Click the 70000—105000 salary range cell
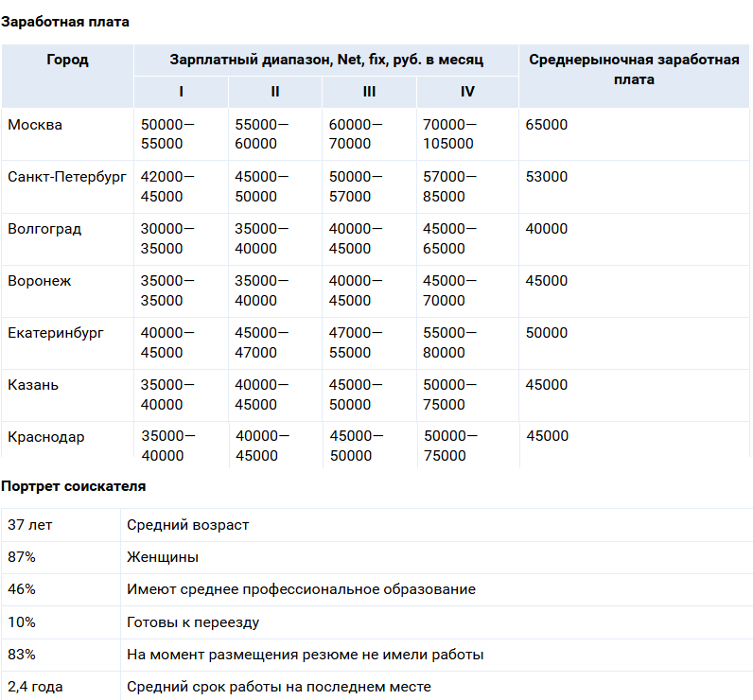The height and width of the screenshot is (700, 753). click(450, 134)
